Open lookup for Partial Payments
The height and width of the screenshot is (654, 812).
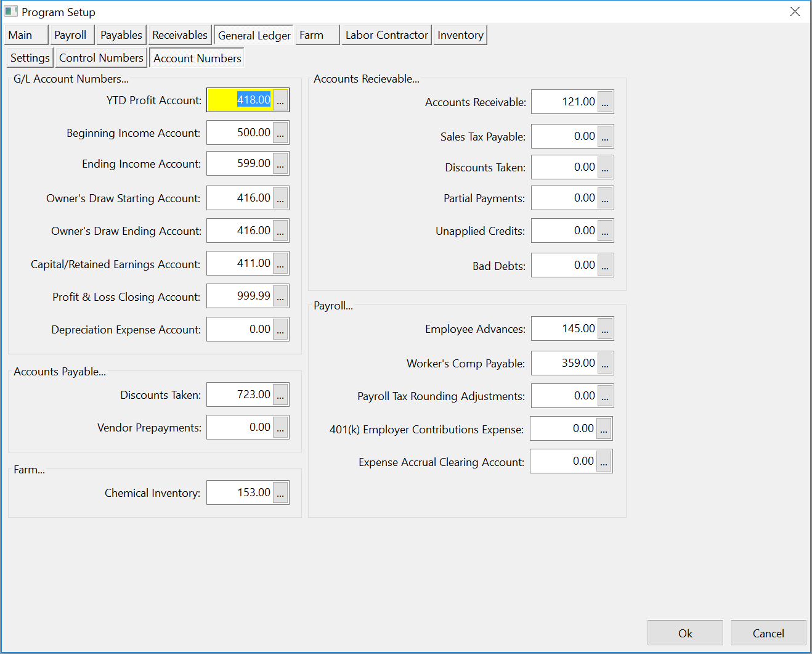pyautogui.click(x=605, y=198)
